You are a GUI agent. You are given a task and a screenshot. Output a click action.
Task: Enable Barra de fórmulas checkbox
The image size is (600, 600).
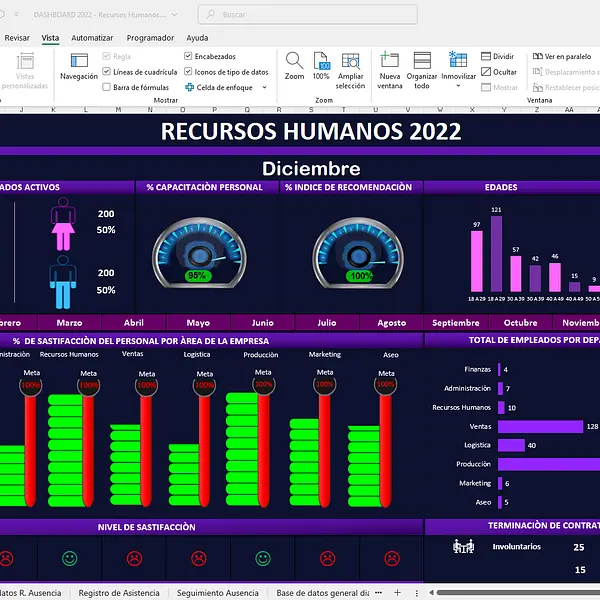(106, 87)
